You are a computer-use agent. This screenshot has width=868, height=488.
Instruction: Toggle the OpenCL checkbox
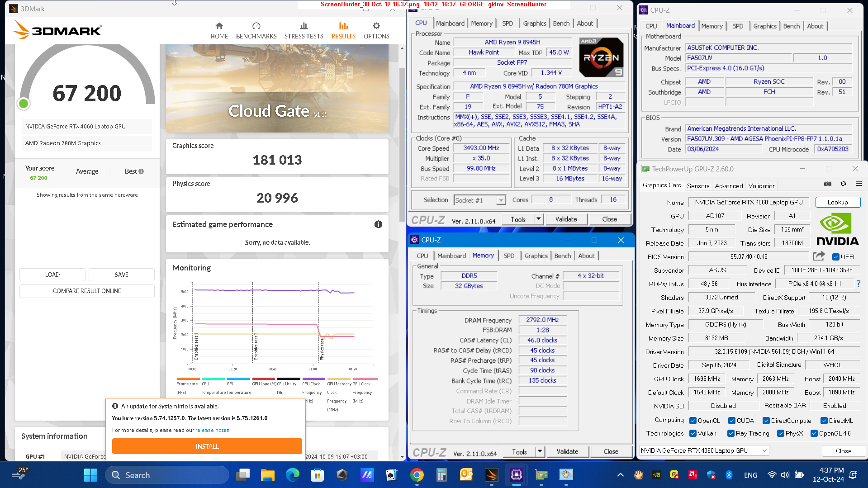point(693,421)
